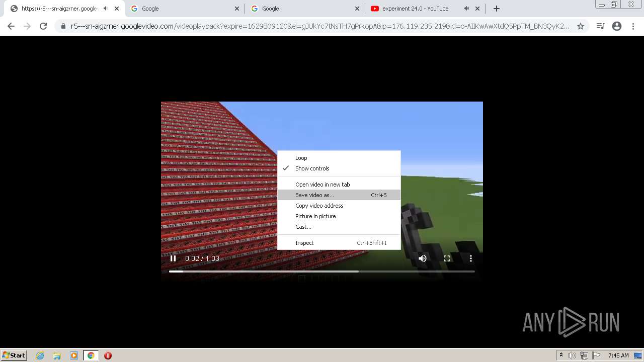The image size is (644, 362).
Task: Select Cast... from context menu
Action: point(339,227)
